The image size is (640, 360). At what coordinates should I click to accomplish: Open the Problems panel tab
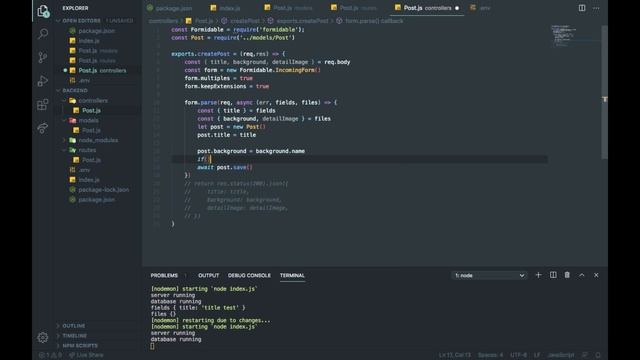pos(164,276)
